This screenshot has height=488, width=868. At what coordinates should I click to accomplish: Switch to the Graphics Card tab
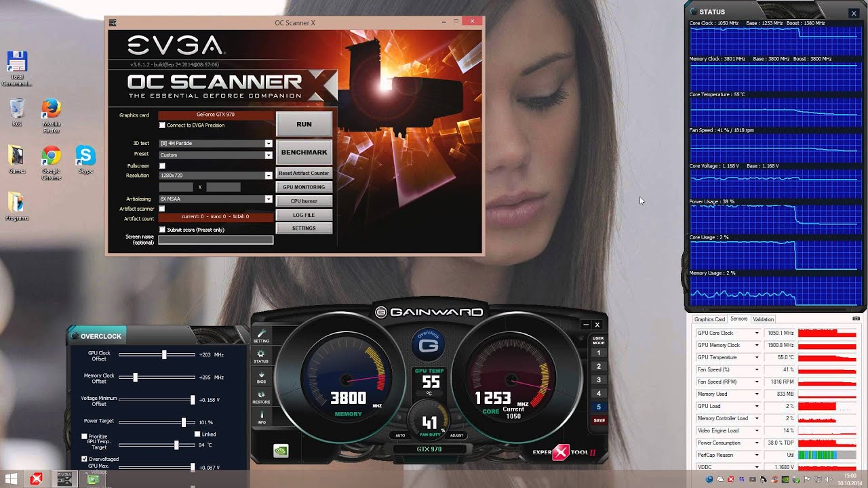tap(709, 319)
